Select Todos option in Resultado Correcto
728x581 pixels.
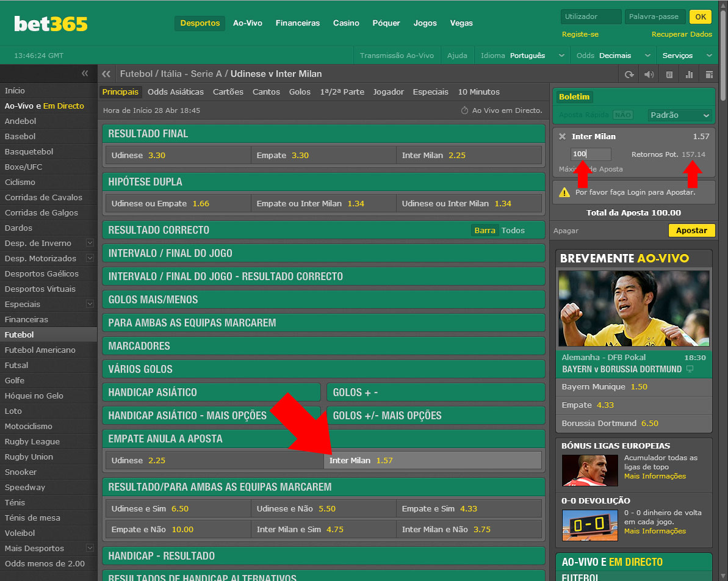click(513, 231)
